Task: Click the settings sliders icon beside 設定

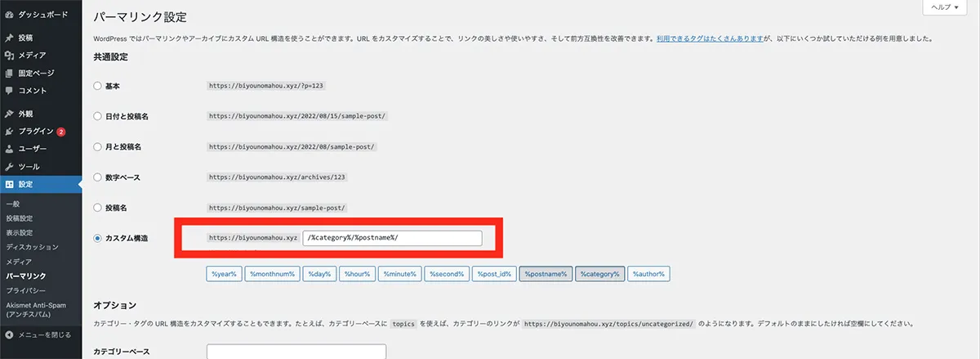Action: (x=9, y=184)
